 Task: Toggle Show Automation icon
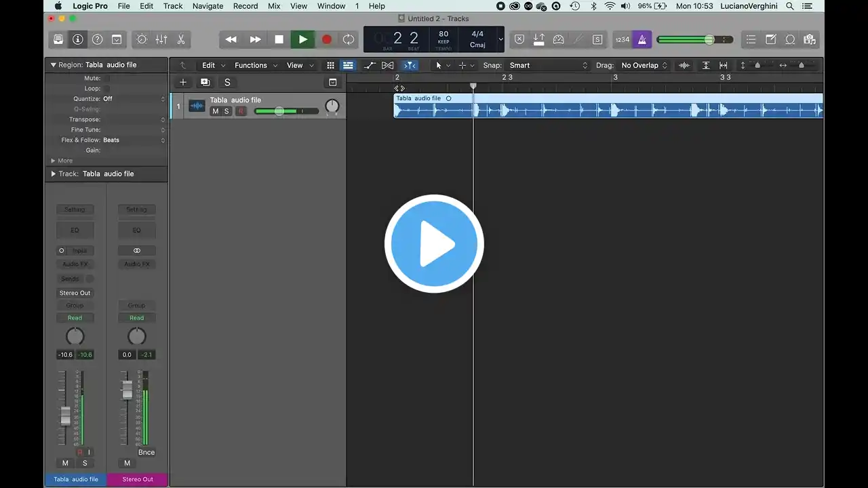pos(370,65)
